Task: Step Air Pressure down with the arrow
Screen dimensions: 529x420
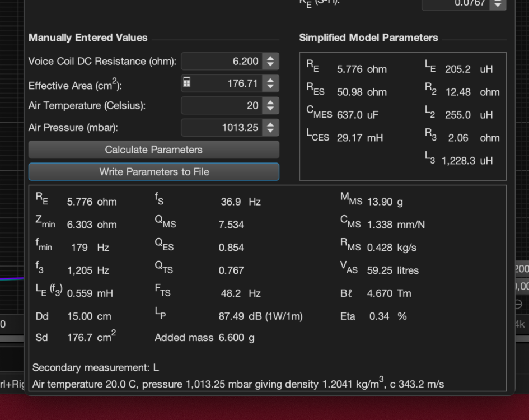Action: tap(270, 131)
